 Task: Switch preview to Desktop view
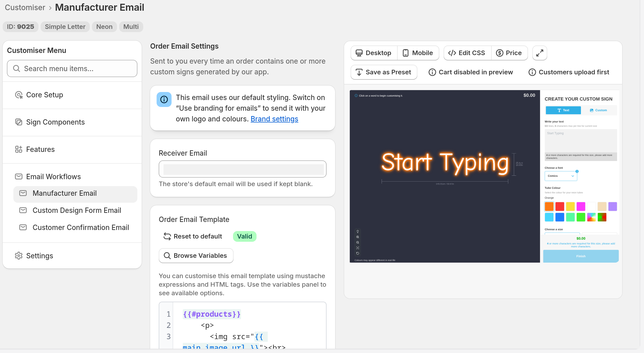click(374, 53)
